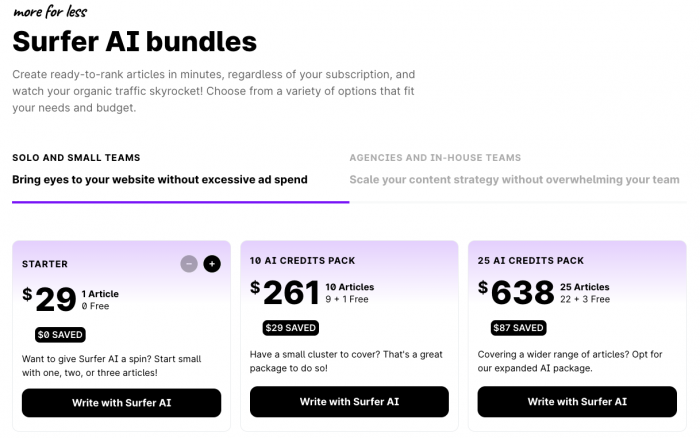Click the "22 + 3 Free" articles label
This screenshot has width=700, height=438.
tap(587, 299)
